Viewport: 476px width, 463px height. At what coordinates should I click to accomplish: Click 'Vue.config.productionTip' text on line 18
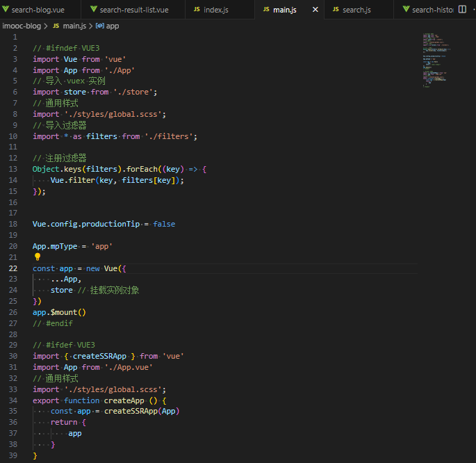pyautogui.click(x=86, y=224)
